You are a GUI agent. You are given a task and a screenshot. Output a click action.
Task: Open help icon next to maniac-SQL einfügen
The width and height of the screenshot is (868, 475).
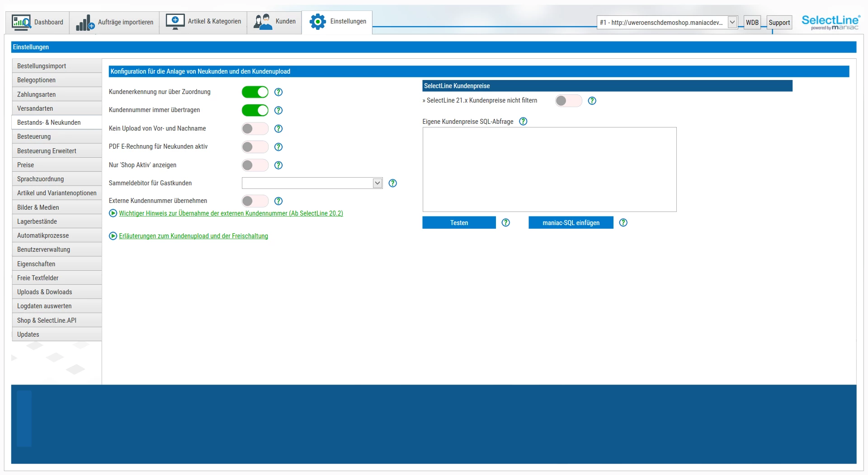click(623, 222)
